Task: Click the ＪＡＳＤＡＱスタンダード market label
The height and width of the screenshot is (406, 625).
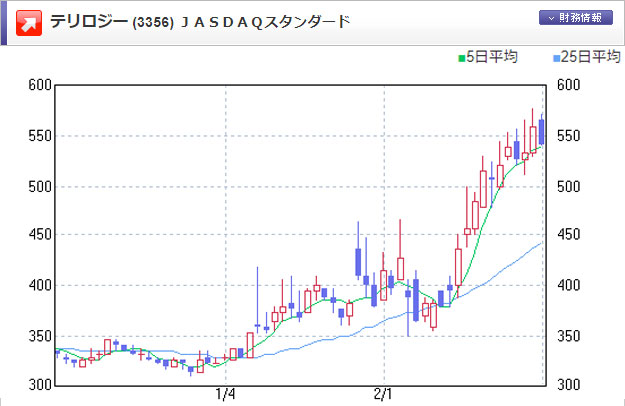Action: click(x=265, y=22)
